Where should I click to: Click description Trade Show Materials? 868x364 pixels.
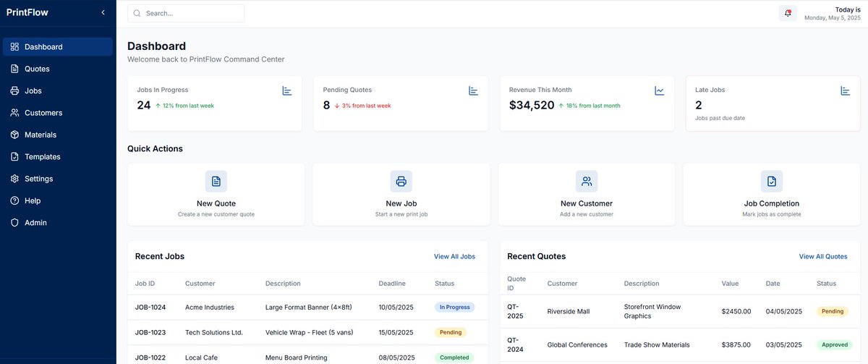[x=657, y=344]
